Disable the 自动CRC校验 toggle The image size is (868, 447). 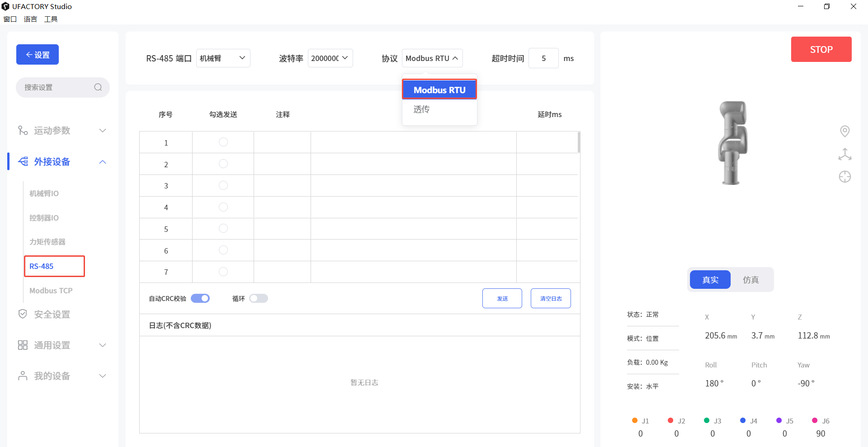[200, 298]
